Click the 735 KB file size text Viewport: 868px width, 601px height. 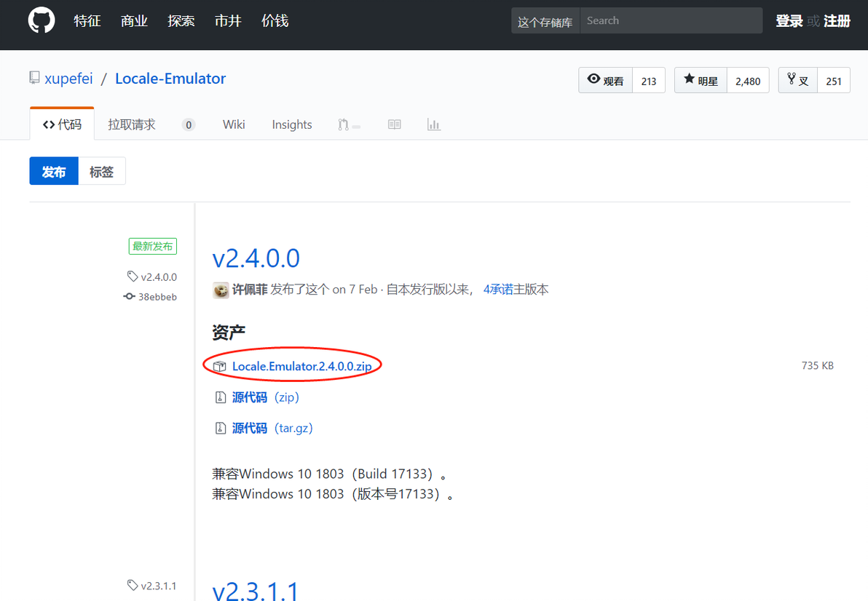pos(818,365)
